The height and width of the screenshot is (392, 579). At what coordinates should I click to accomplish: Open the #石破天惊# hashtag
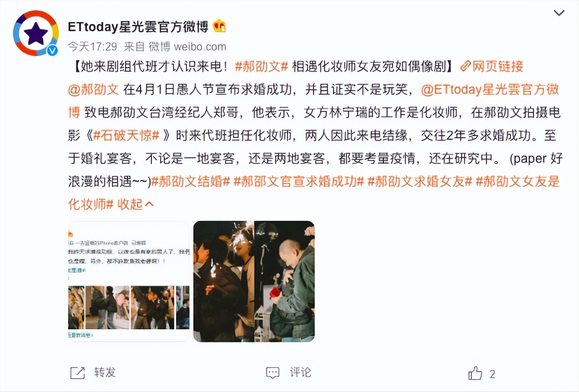[x=127, y=135]
